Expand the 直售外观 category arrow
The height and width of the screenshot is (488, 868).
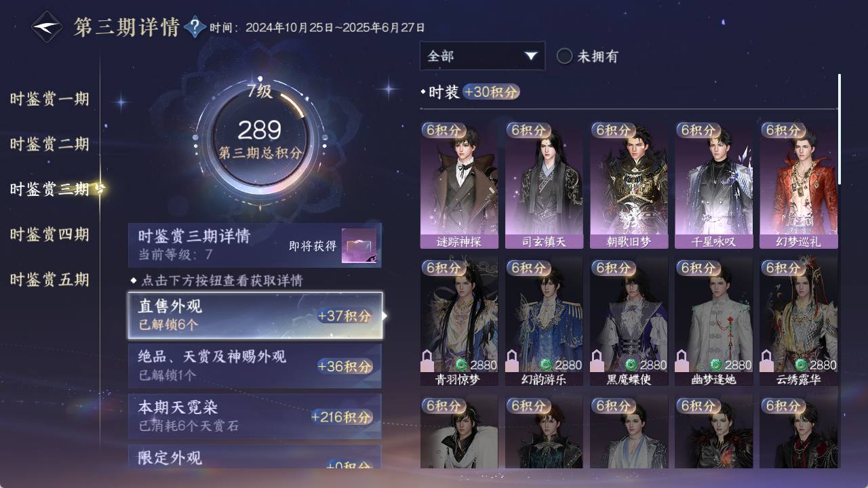[x=385, y=316]
